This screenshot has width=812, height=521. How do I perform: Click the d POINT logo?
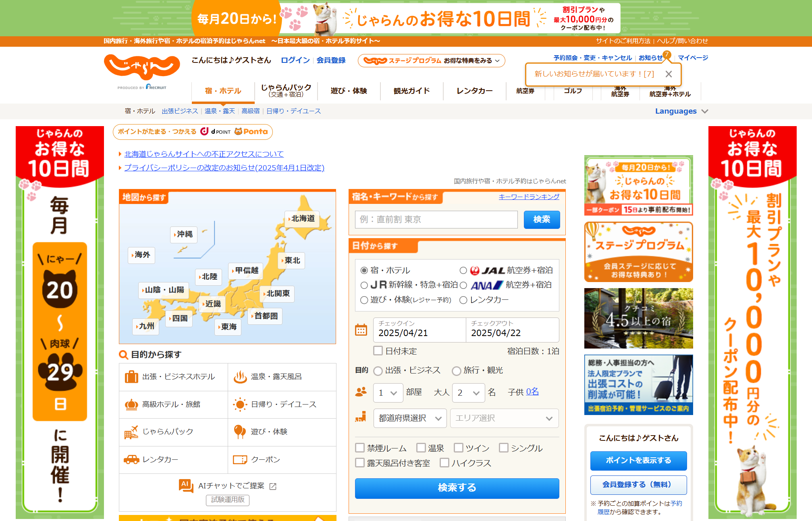coord(216,131)
